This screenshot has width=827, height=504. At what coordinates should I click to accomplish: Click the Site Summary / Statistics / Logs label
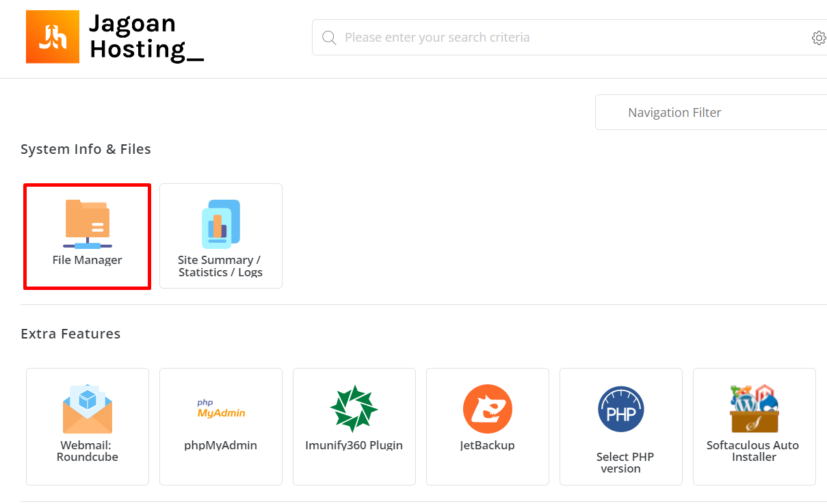[221, 266]
